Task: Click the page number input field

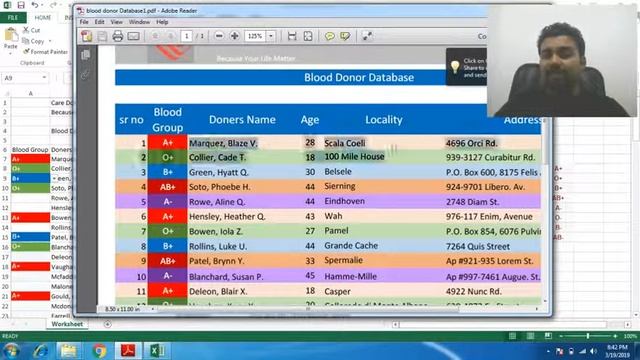Action: [187, 36]
